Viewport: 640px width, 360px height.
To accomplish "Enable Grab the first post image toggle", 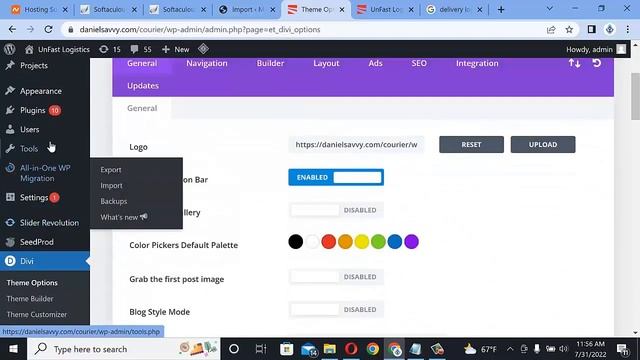I will pyautogui.click(x=336, y=277).
